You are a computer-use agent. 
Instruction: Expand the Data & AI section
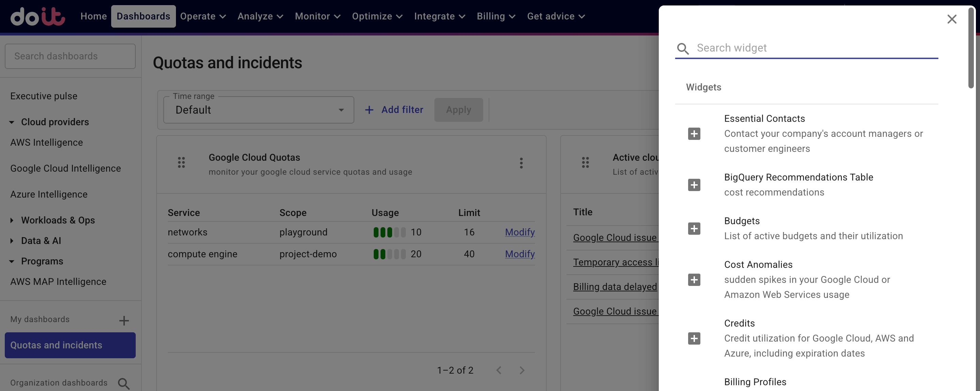tap(12, 241)
